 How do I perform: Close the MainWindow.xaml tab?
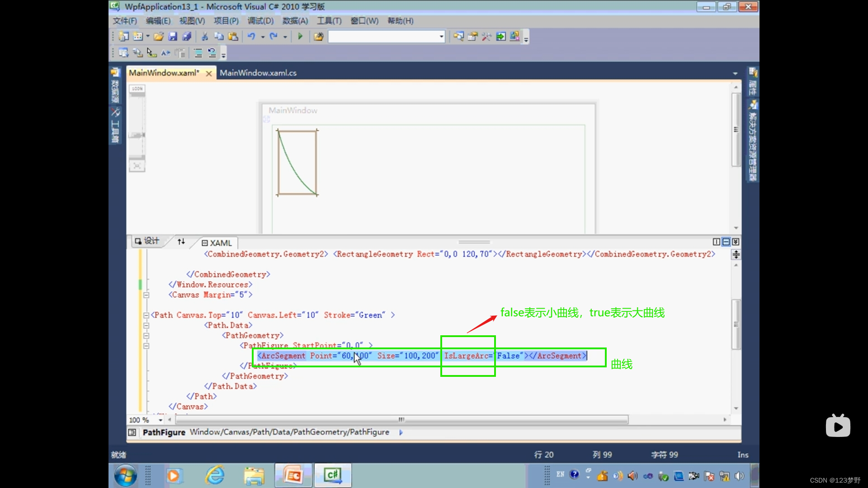coord(209,73)
